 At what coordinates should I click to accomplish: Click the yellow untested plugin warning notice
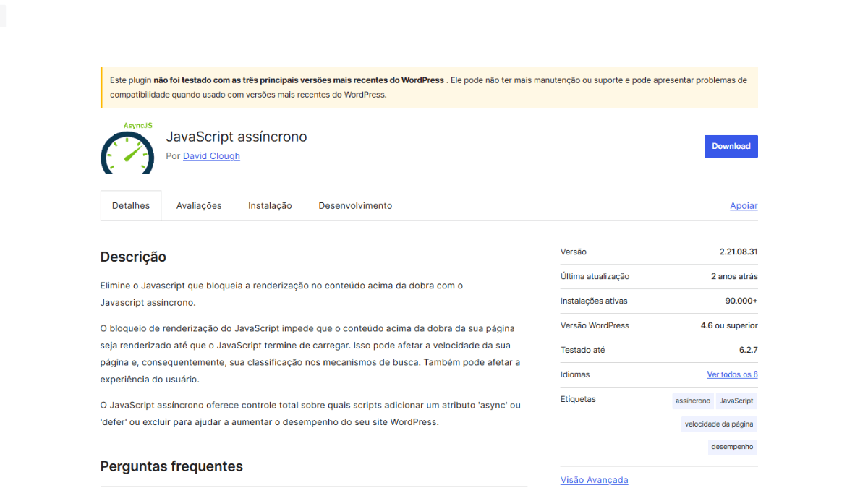pos(429,87)
